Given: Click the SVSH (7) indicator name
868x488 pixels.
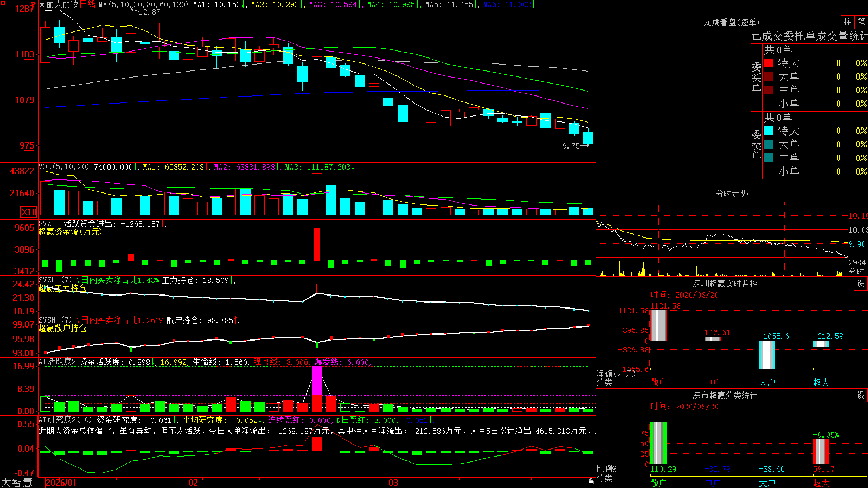Looking at the screenshot, I should pos(55,320).
